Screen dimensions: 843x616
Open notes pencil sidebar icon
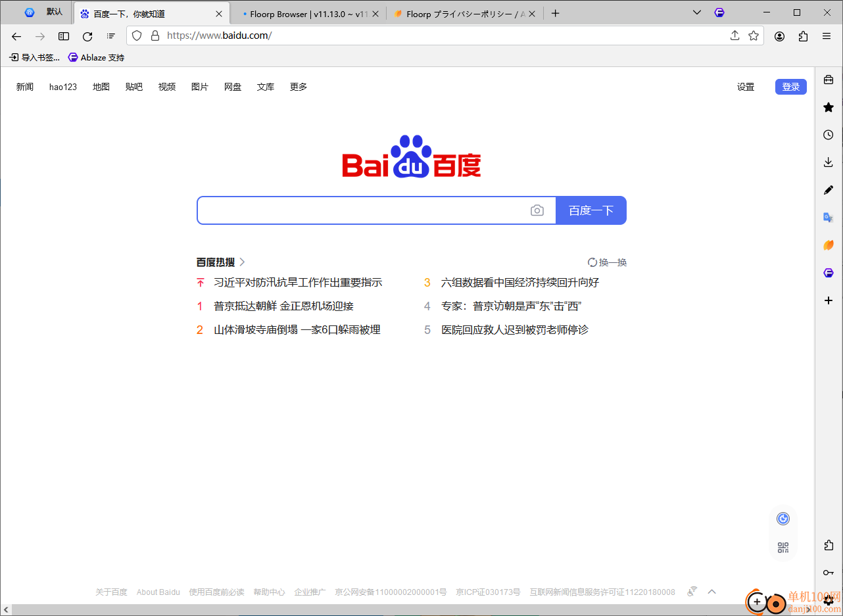tap(829, 190)
